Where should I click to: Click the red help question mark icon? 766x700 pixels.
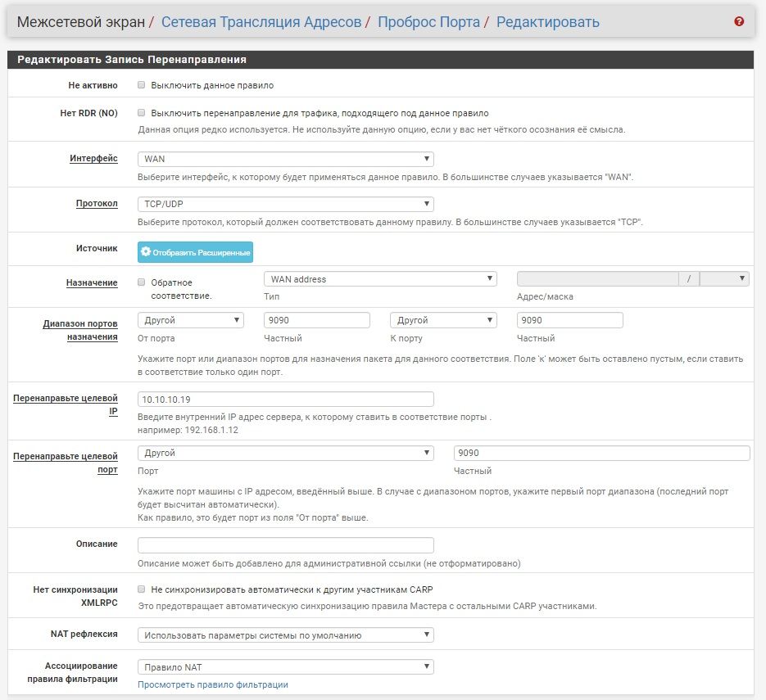click(739, 22)
